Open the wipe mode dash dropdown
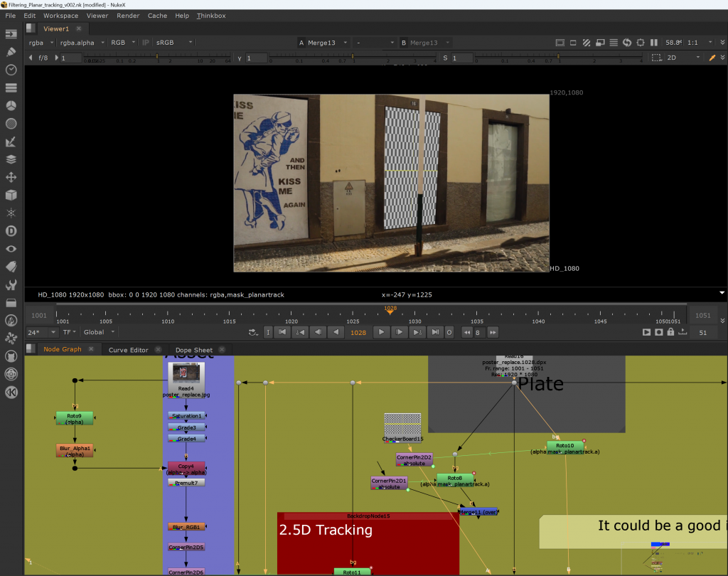The image size is (728, 576). pos(375,43)
